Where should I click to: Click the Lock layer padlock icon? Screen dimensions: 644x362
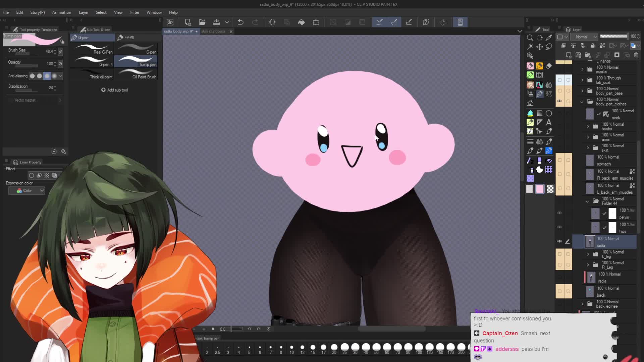point(593,46)
